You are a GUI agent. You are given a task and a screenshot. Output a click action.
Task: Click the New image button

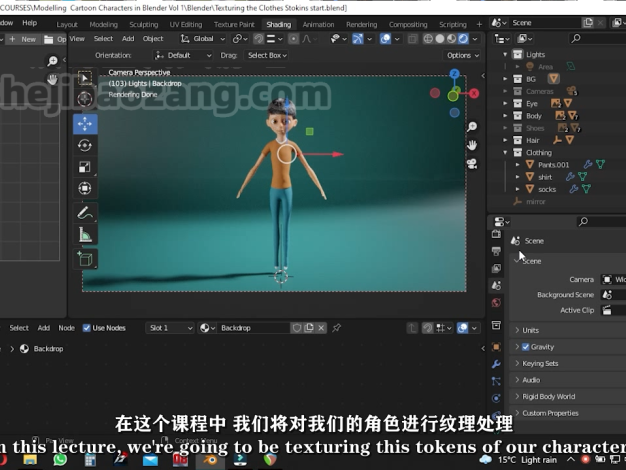(23, 39)
